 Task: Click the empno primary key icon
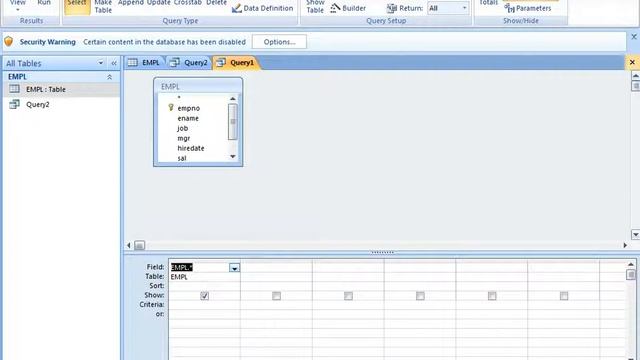coord(171,107)
